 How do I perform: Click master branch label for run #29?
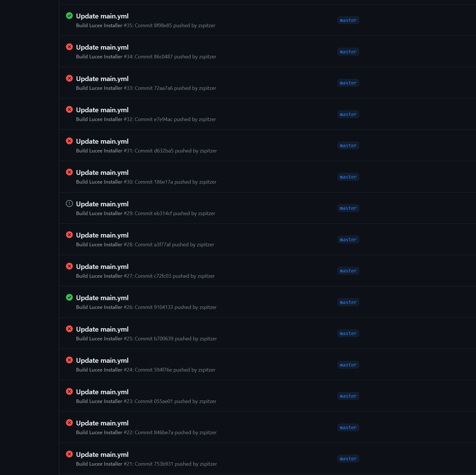pos(348,208)
